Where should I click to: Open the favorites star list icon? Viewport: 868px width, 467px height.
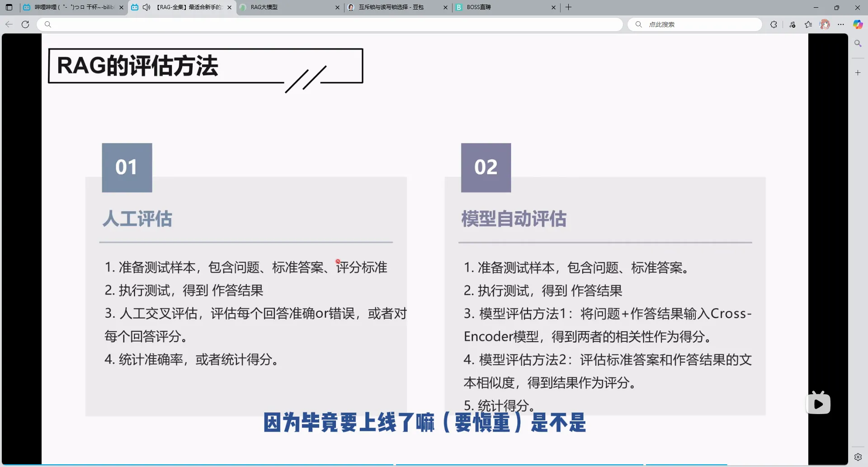[x=808, y=24]
